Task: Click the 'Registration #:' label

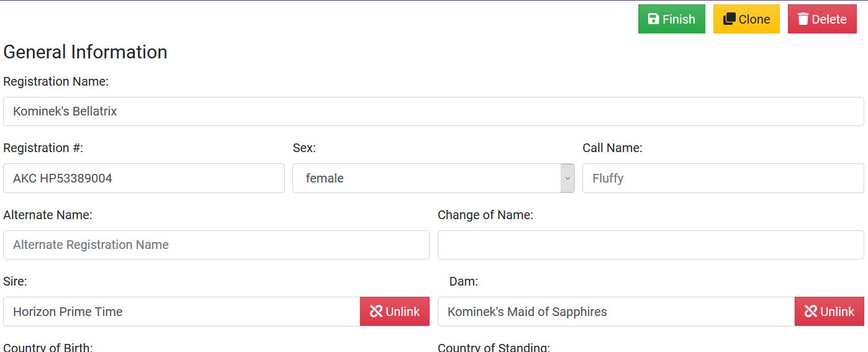Action: click(x=43, y=148)
